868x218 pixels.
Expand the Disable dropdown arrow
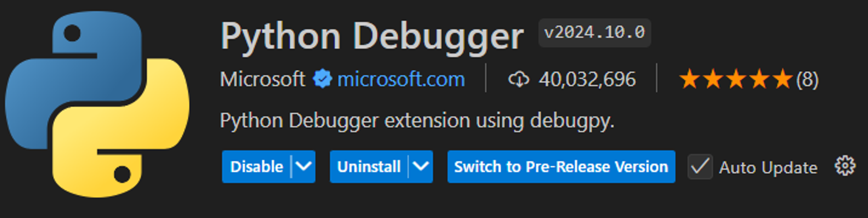click(x=303, y=166)
